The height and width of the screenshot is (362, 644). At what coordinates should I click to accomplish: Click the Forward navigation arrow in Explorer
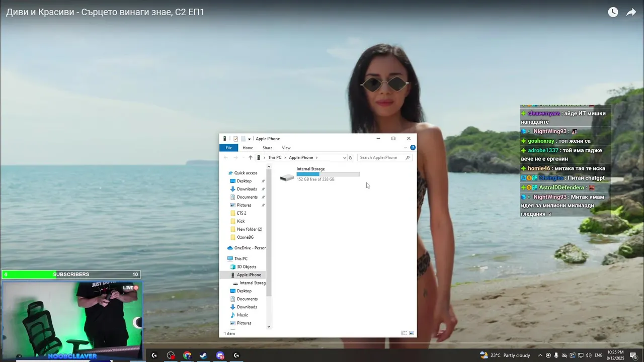(x=235, y=157)
